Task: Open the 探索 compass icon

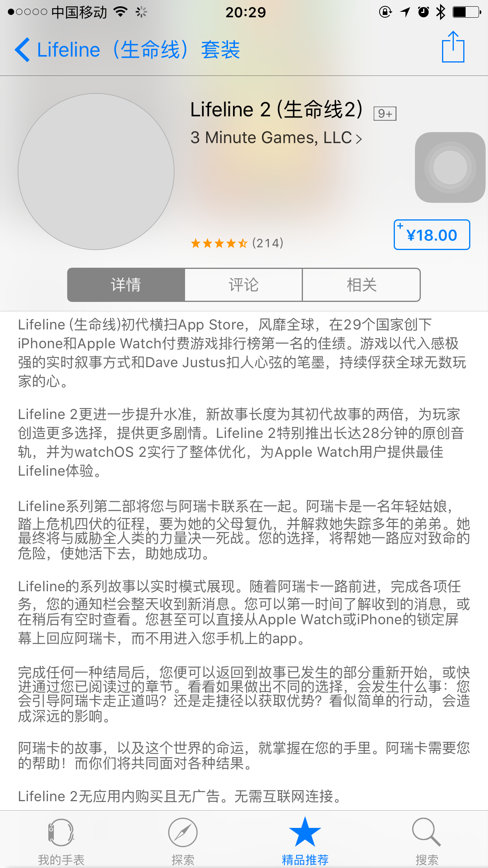Action: click(183, 833)
